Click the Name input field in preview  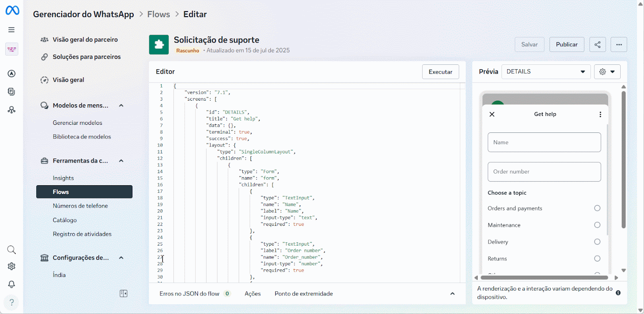coord(544,143)
